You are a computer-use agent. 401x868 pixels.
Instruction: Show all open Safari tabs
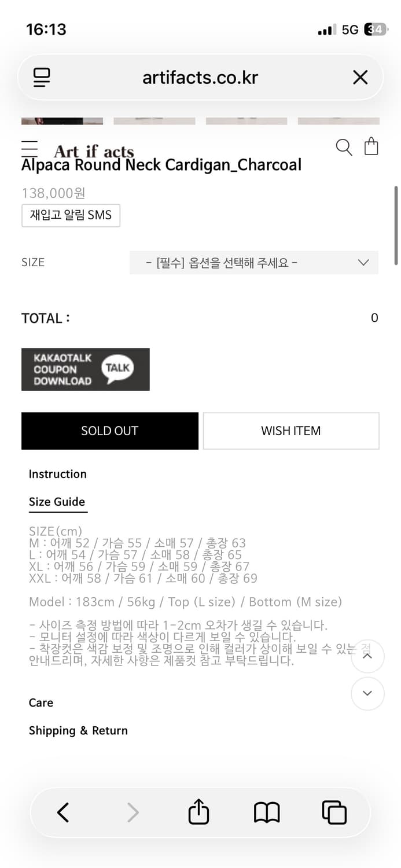pos(334,812)
